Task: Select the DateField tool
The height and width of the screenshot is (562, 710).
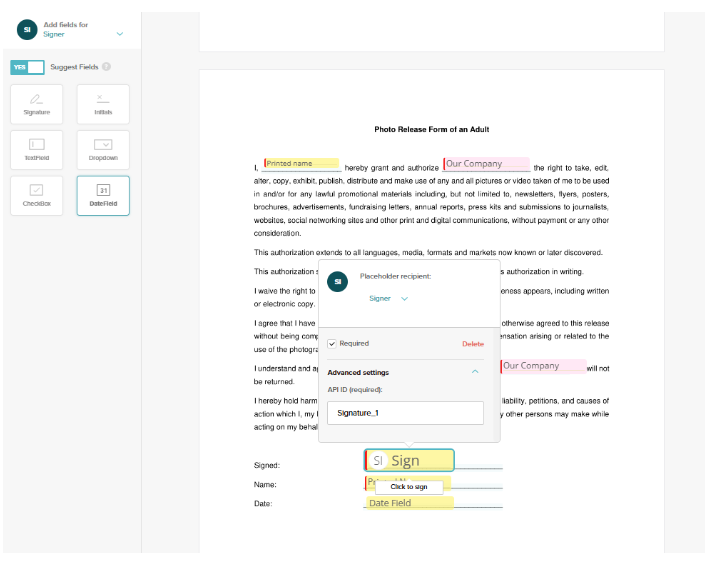Action: tap(103, 195)
